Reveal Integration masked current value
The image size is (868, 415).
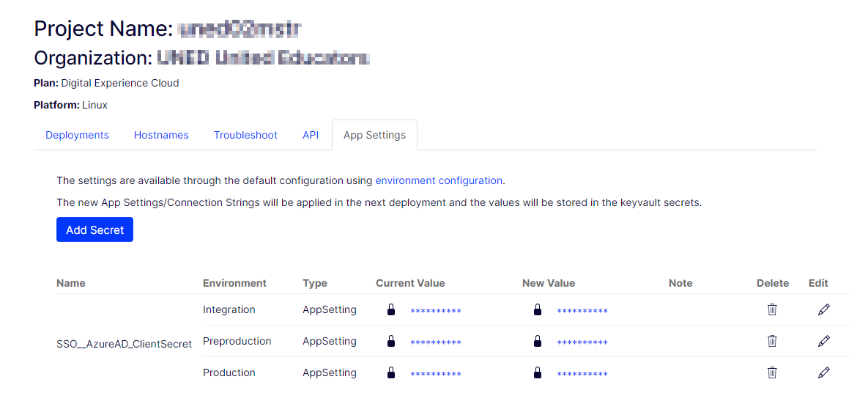[x=436, y=311]
